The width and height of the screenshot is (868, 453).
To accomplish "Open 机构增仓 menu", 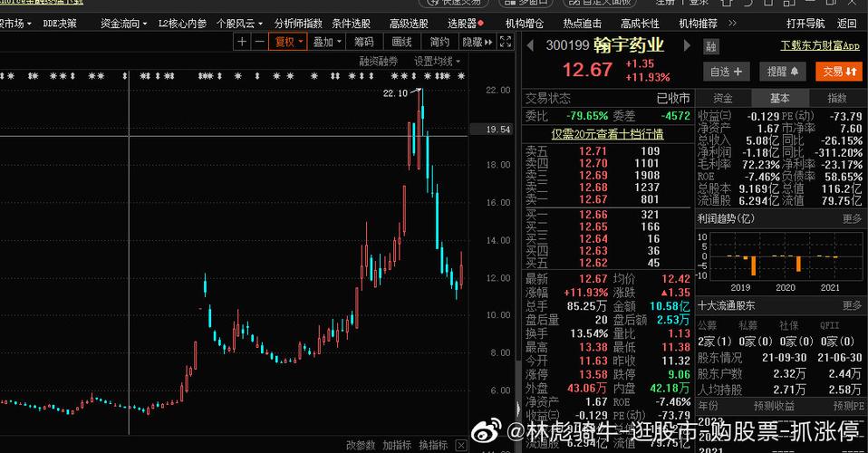I will pyautogui.click(x=525, y=24).
